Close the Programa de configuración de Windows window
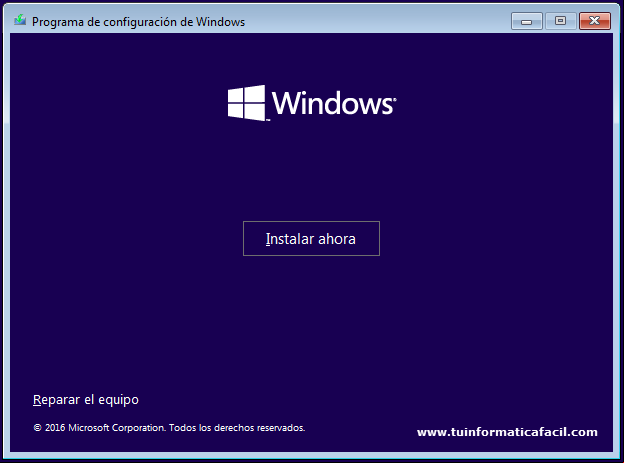 [595, 21]
